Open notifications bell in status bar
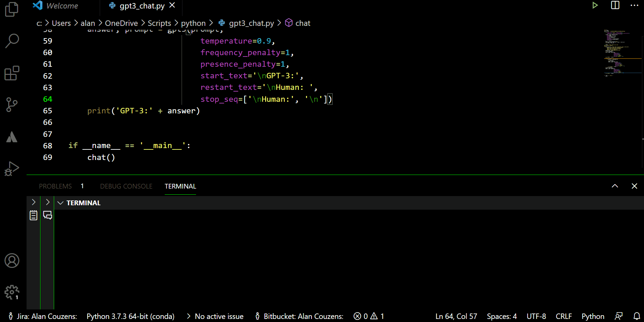This screenshot has width=644, height=322. (637, 316)
